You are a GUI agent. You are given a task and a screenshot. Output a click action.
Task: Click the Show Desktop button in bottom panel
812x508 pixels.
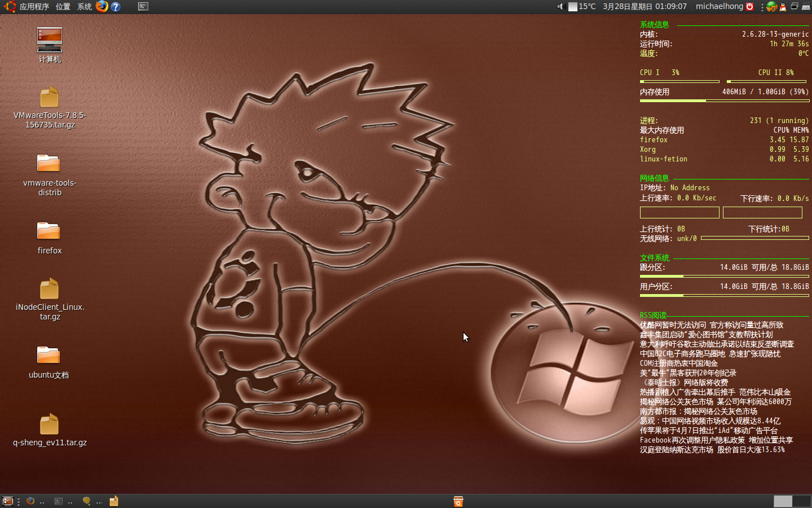click(x=7, y=501)
